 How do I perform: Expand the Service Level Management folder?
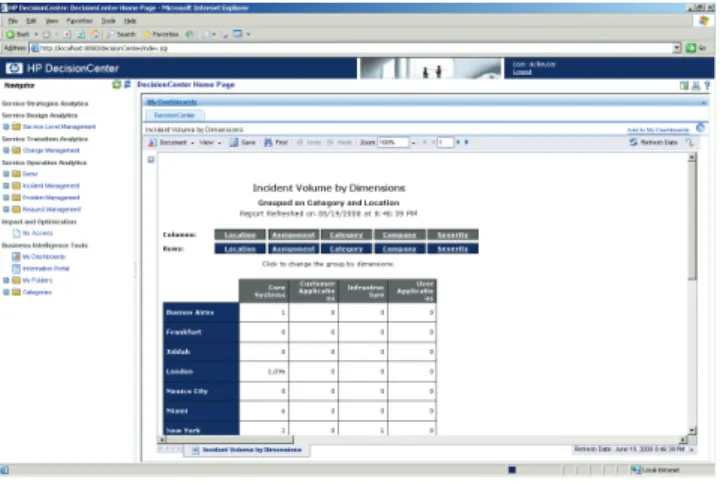pos(6,127)
